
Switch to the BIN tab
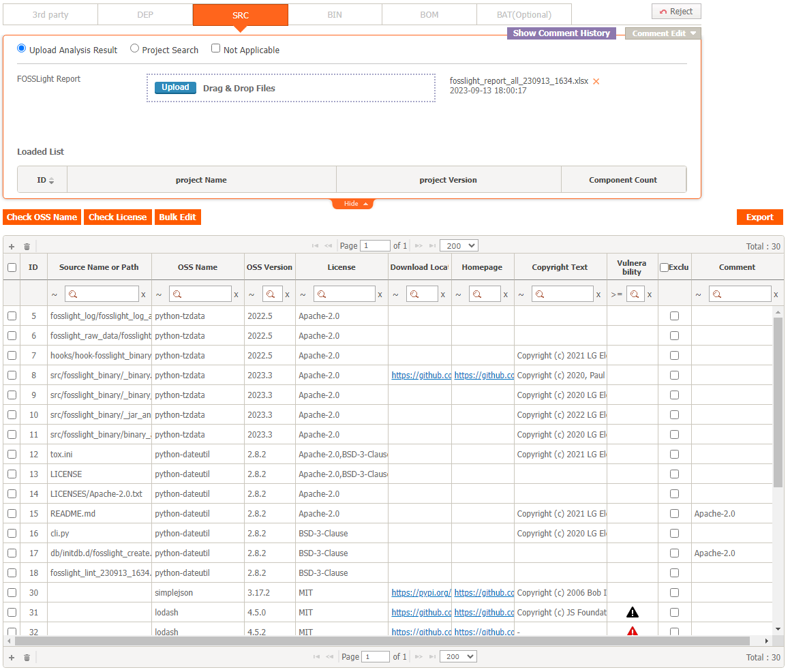335,14
